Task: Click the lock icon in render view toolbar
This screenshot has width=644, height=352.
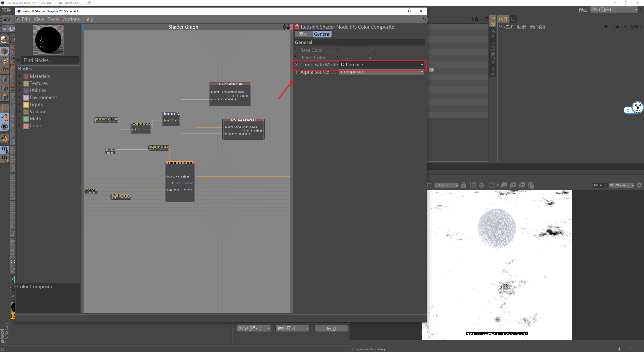Action: (463, 185)
